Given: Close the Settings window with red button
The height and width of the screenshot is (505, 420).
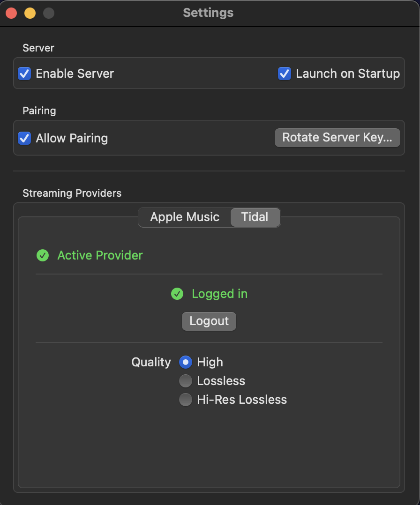Looking at the screenshot, I should tap(11, 13).
